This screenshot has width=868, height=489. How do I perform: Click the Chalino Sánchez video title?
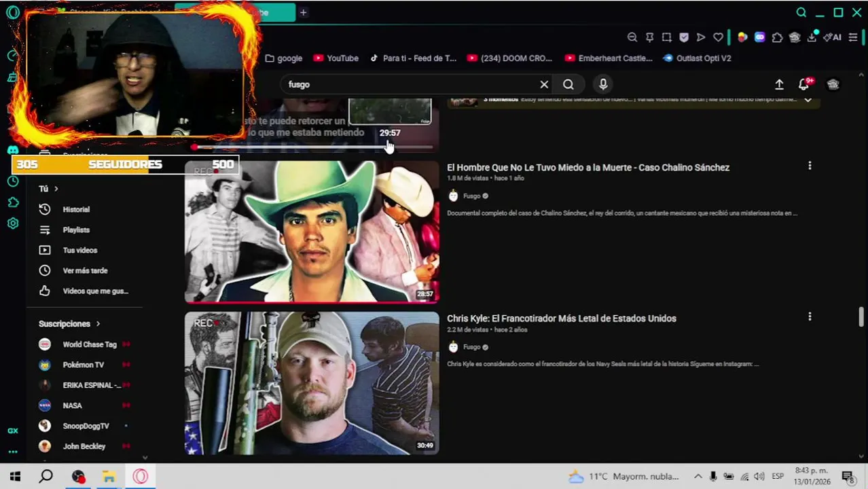(x=588, y=167)
